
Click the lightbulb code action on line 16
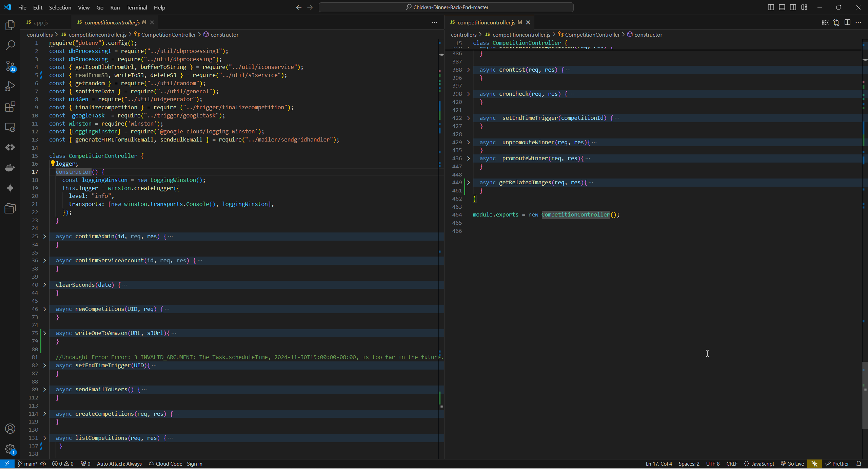tap(53, 163)
